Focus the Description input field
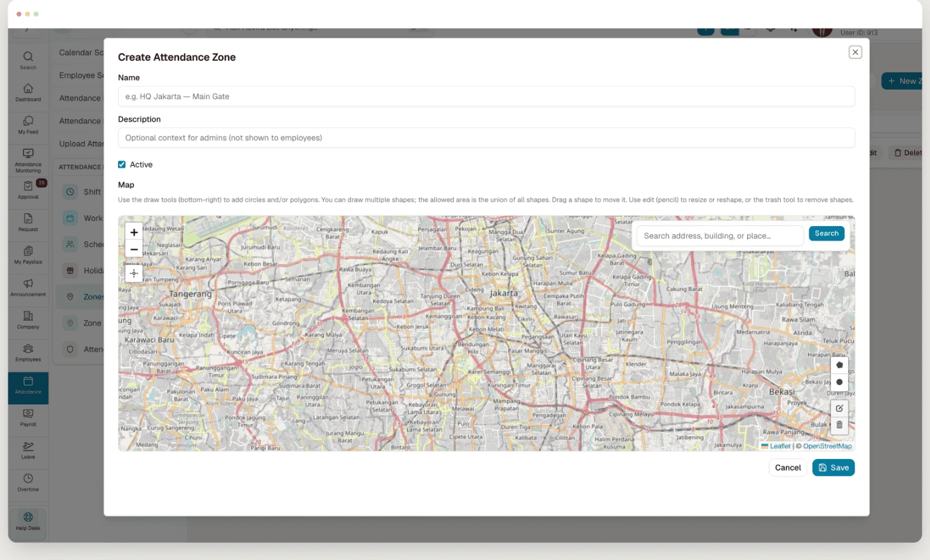Screen dimensions: 930x560 (x=486, y=138)
